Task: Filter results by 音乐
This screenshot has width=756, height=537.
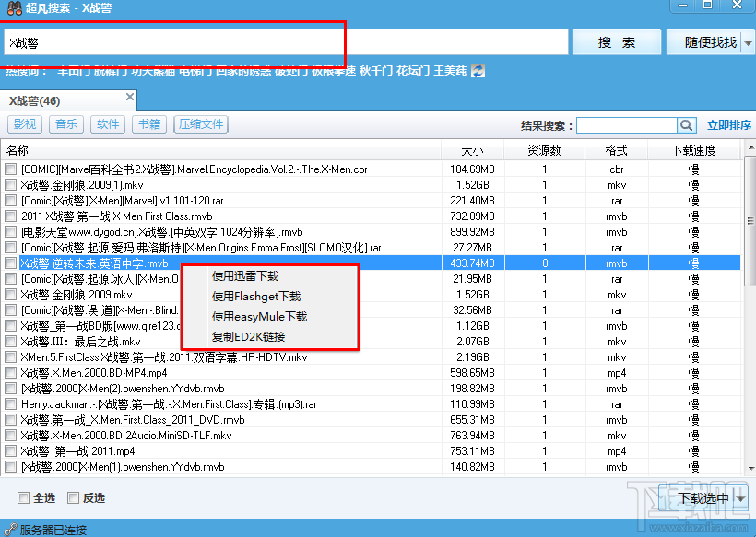Action: pos(66,124)
